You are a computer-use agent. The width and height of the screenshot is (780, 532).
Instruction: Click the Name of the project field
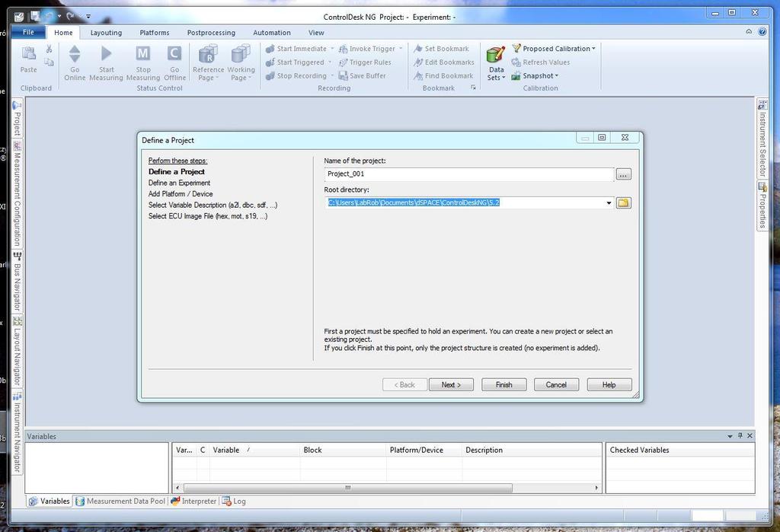pyautogui.click(x=469, y=174)
